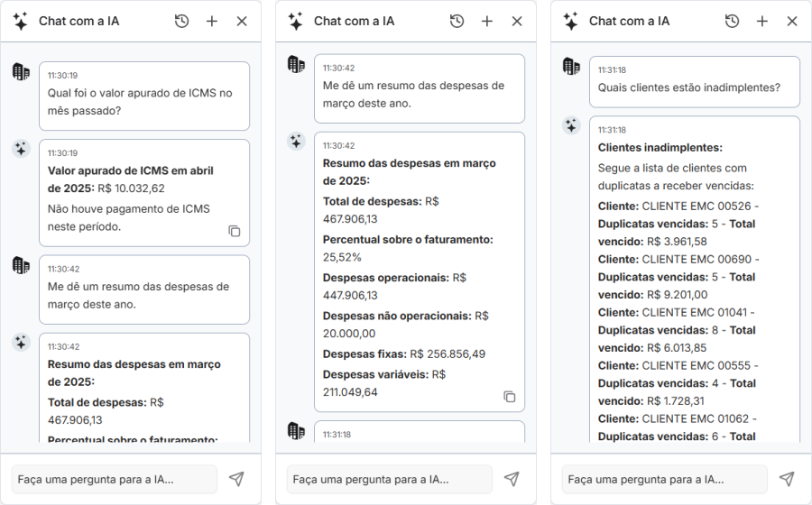Screen dimensions: 812x505
Task: Select 'Despesas fixas: R$ 256.856,49' line
Action: (x=404, y=353)
